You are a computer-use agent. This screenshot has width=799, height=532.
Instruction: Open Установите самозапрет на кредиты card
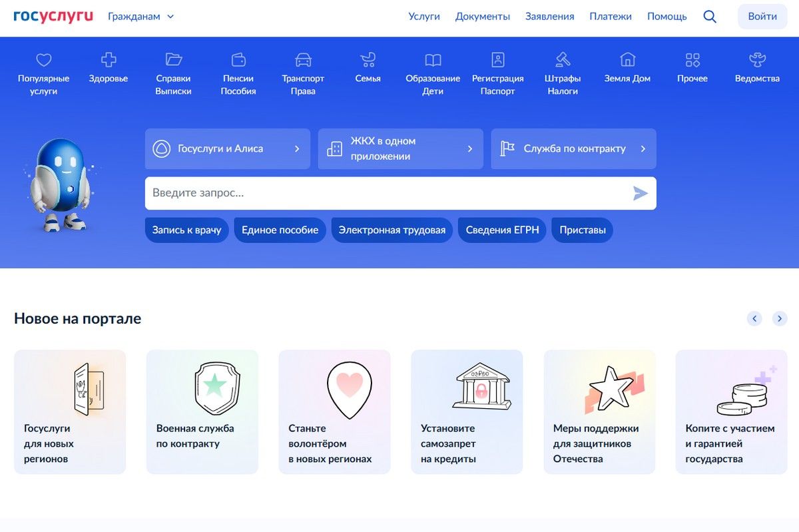pyautogui.click(x=467, y=412)
